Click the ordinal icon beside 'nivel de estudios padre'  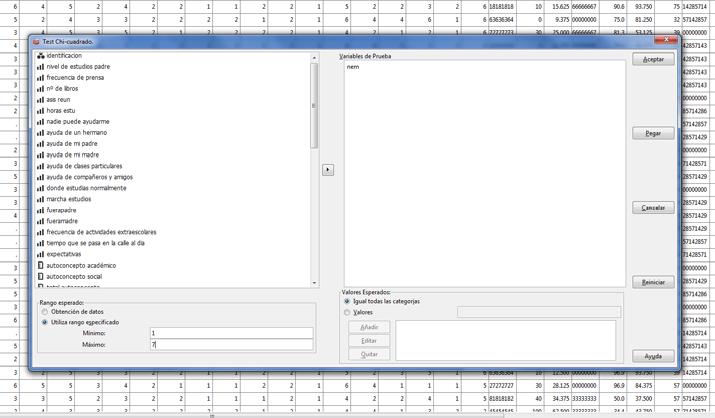tap(41, 67)
